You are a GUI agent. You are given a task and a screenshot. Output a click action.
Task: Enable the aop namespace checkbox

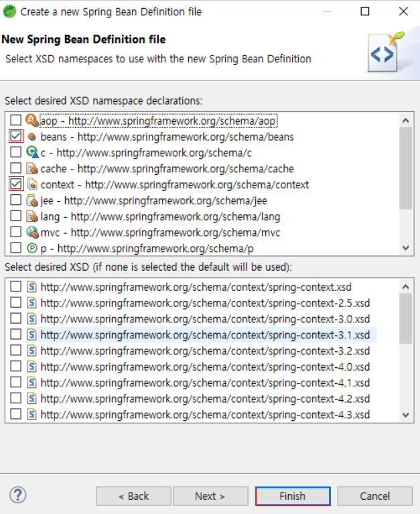pos(15,121)
